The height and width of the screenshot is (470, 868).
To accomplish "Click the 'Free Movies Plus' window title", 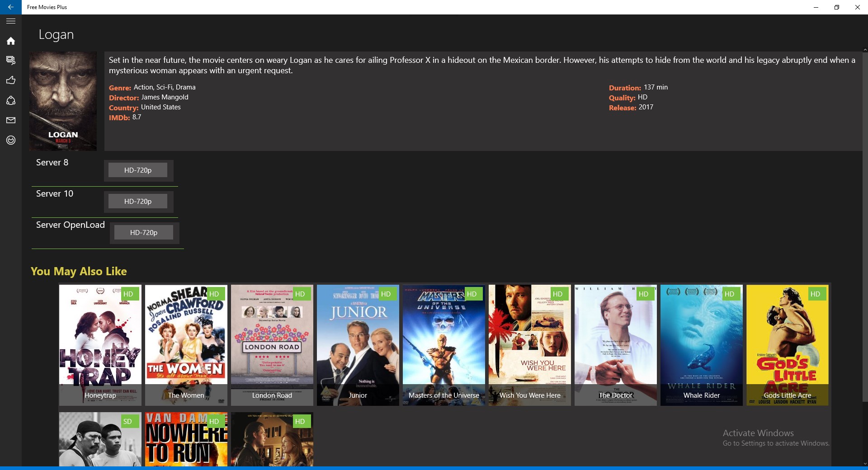I will (x=47, y=7).
